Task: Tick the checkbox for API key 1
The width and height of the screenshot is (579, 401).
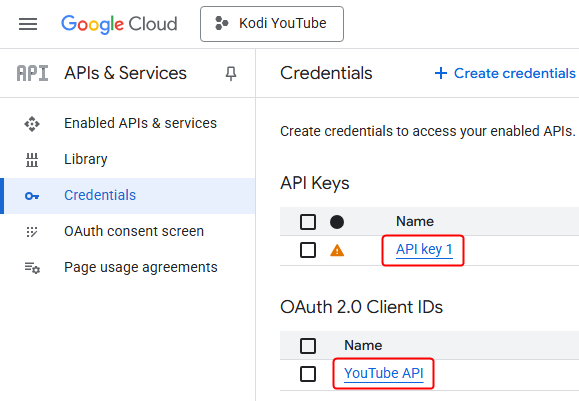Action: [x=308, y=250]
